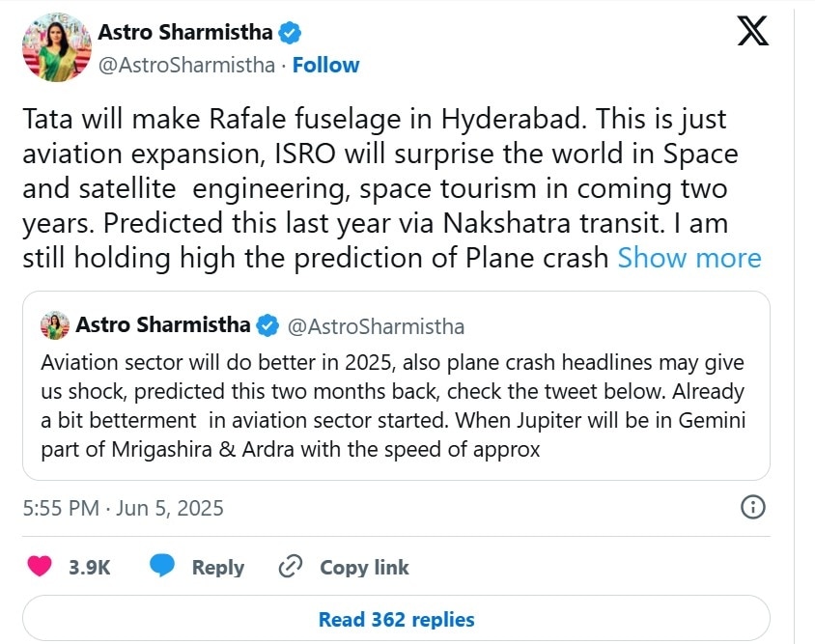Click the Reply text button
815x644 pixels.
coord(217,568)
